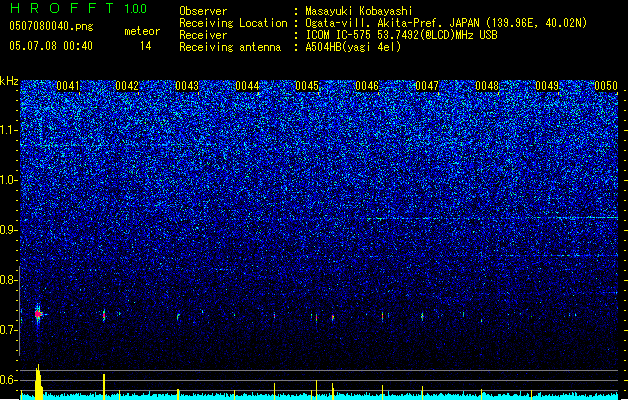Click the 0043 time marker
This screenshot has width=629, height=400.
tap(187, 86)
